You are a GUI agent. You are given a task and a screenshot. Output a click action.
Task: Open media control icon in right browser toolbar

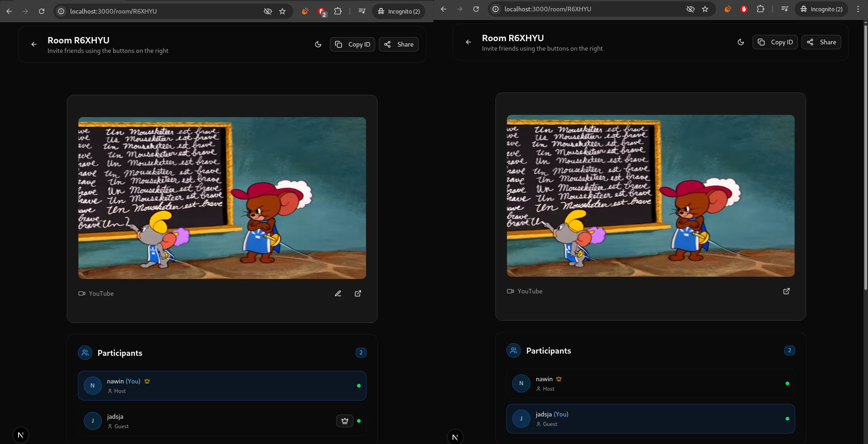coord(785,9)
